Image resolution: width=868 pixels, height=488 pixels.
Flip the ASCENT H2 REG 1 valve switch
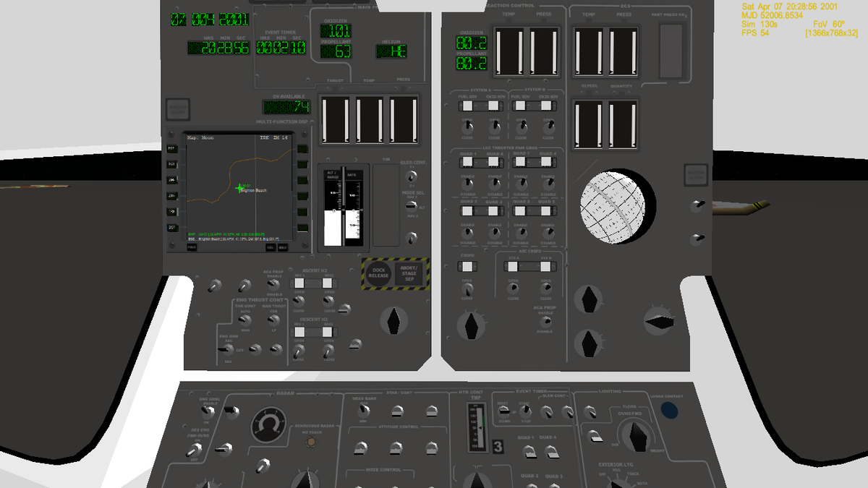pyautogui.click(x=299, y=301)
